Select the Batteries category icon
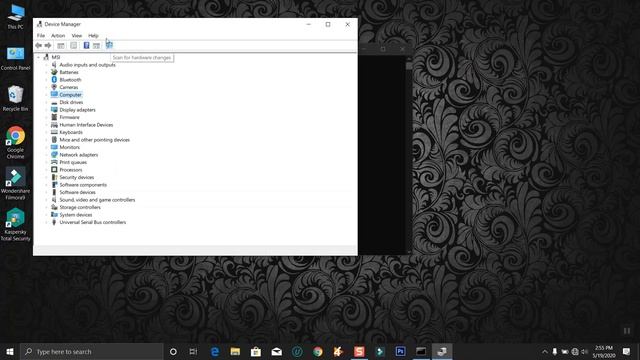Image resolution: width=640 pixels, height=360 pixels. [54, 72]
